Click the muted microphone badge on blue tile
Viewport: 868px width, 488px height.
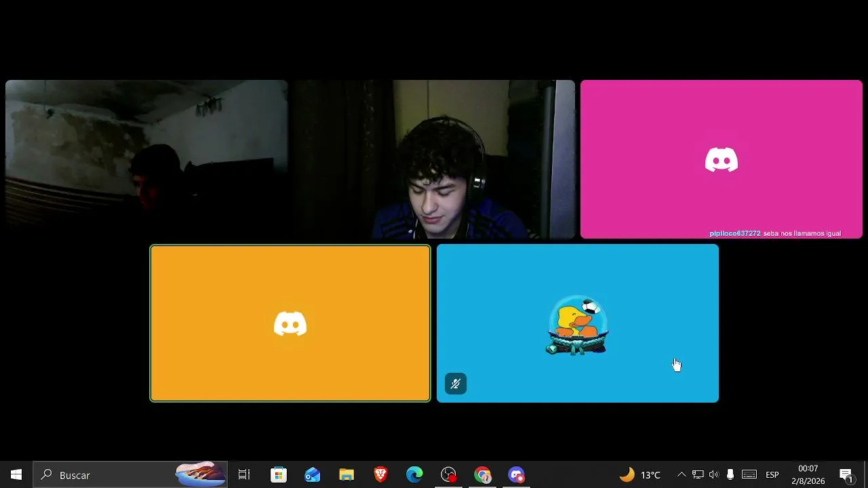coord(456,384)
